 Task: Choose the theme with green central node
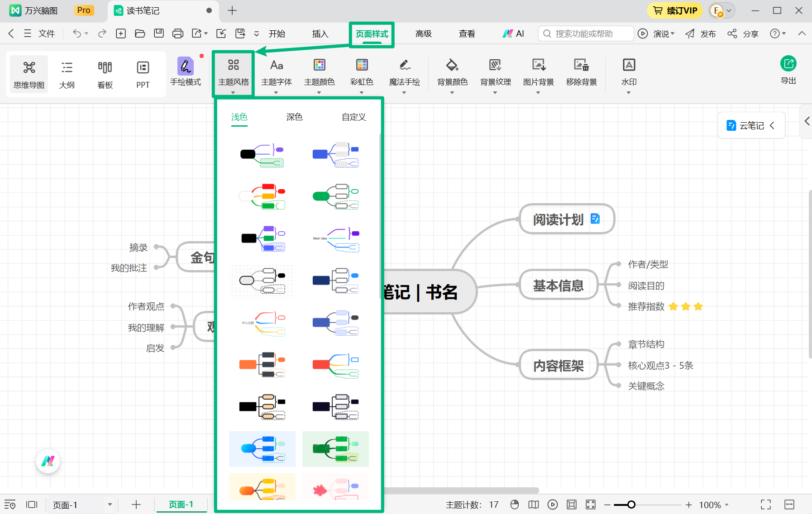click(x=335, y=196)
